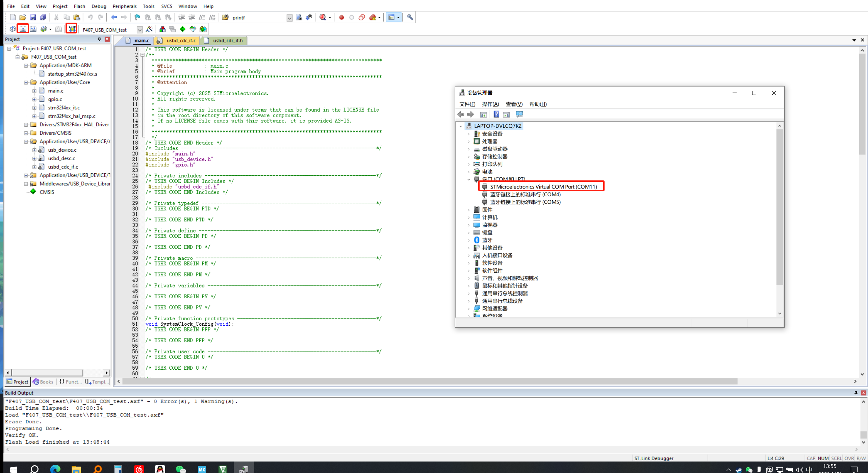This screenshot has height=473, width=868.
Task: Download code to flash using LOAD icon
Action: (x=71, y=29)
